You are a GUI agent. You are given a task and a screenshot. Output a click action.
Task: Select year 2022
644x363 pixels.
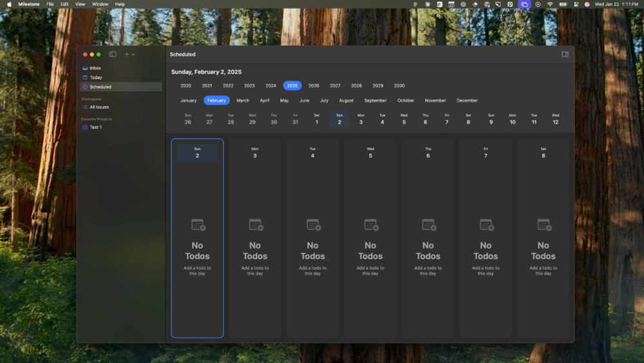[x=228, y=86]
